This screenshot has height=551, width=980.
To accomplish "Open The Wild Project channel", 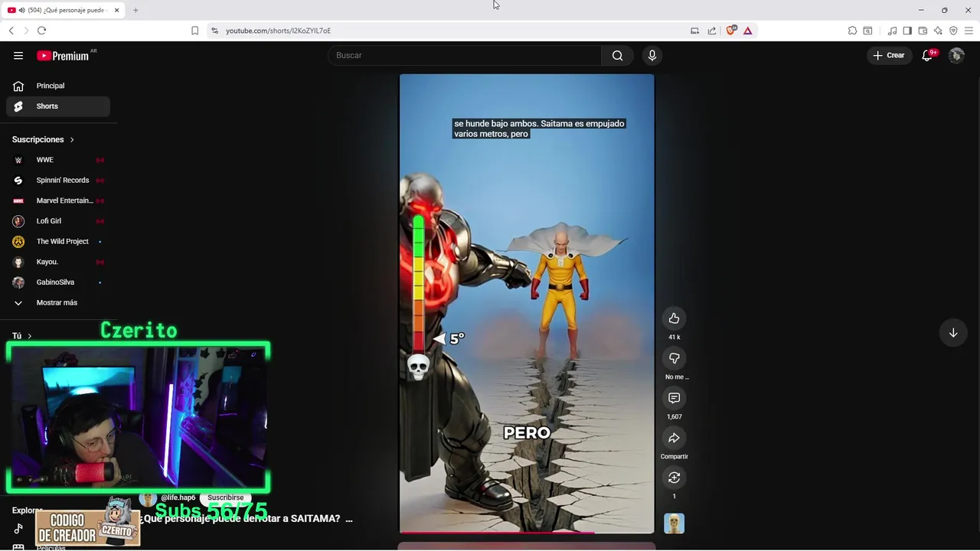I will pos(58,241).
